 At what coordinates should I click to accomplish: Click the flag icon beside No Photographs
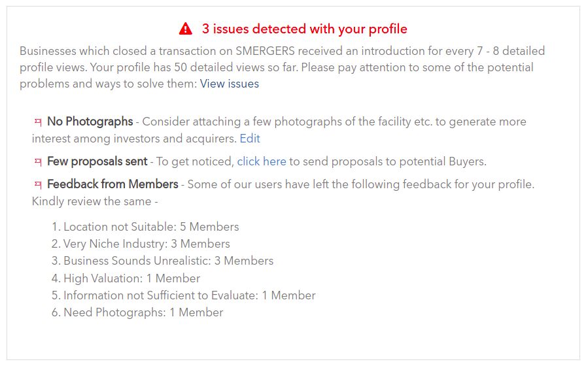point(38,122)
